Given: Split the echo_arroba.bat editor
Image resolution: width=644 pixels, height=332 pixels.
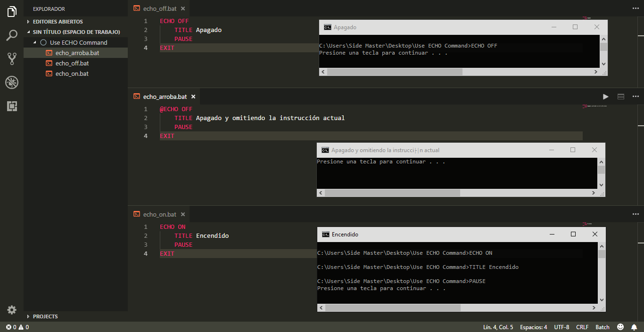Looking at the screenshot, I should (x=621, y=97).
